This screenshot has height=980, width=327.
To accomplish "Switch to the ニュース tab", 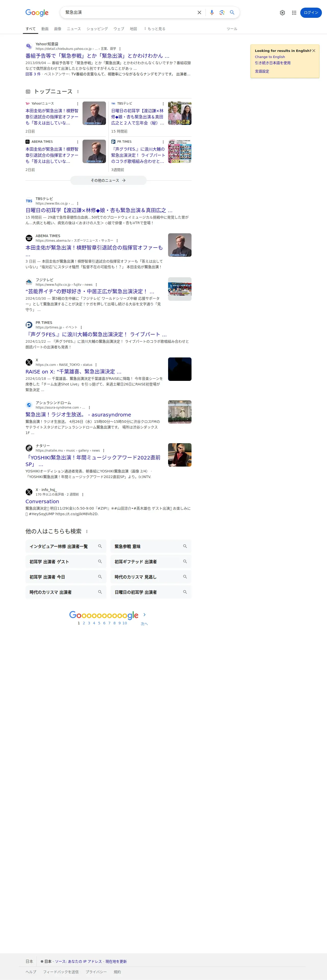I will click(74, 29).
